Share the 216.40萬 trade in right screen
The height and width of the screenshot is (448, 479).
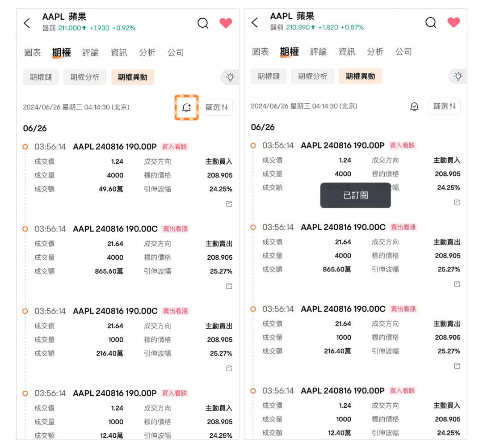click(457, 366)
